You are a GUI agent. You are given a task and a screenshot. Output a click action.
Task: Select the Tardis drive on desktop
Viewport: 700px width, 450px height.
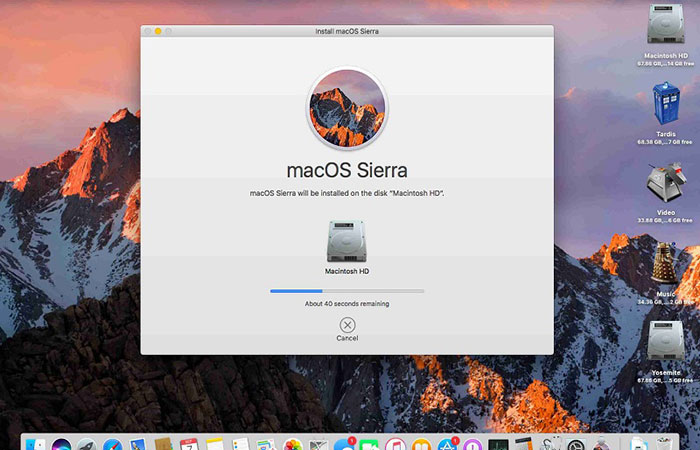point(666,103)
